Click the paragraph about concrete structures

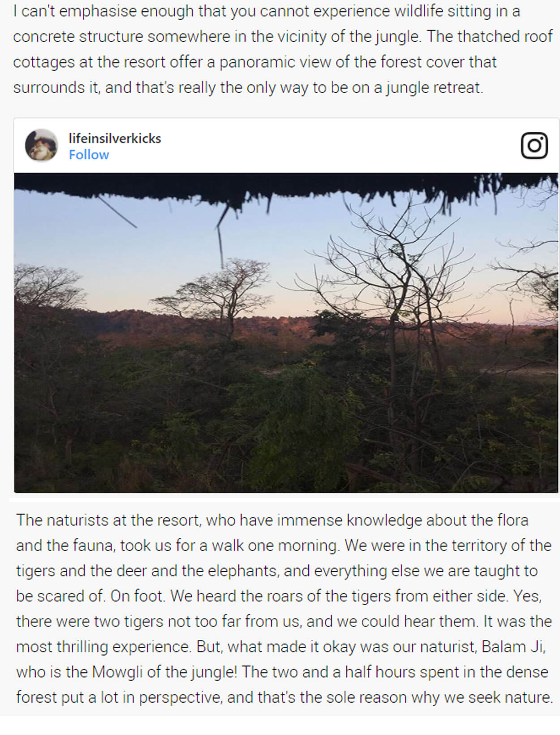coord(282,49)
